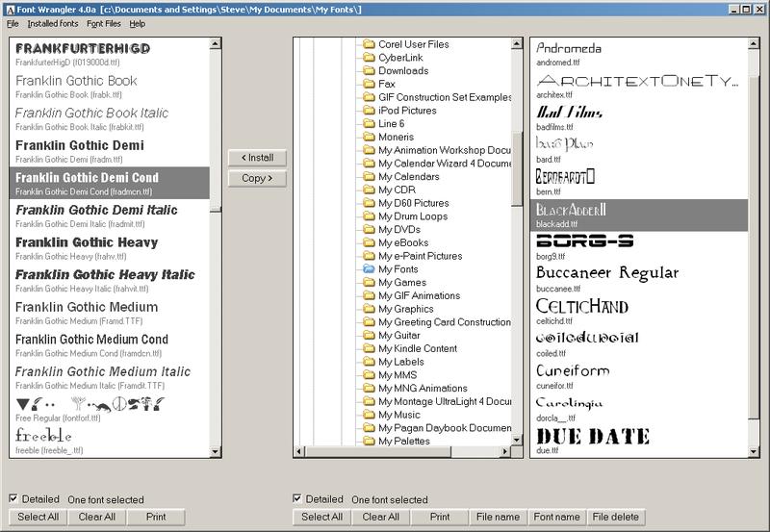Click the Font name button
This screenshot has width=770, height=532.
pos(556,517)
